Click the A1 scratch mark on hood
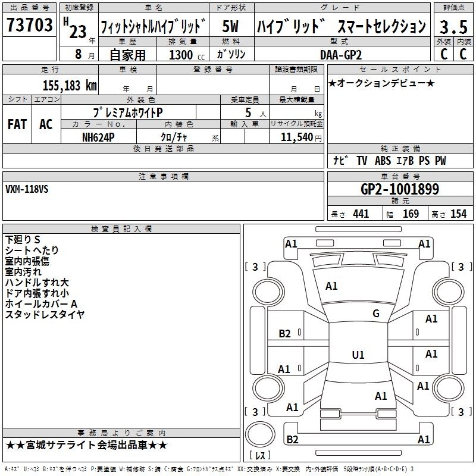Image resolution: width=476 pixels, height=476 pixels. [331, 286]
